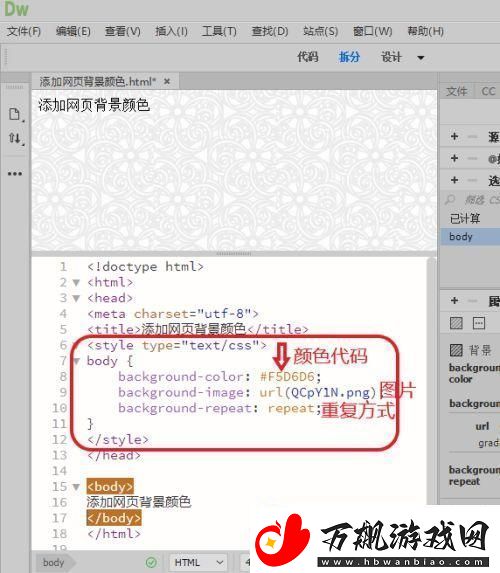Image resolution: width=500 pixels, height=573 pixels.
Task: Click the code view vertical scrollbar
Action: pos(432,380)
